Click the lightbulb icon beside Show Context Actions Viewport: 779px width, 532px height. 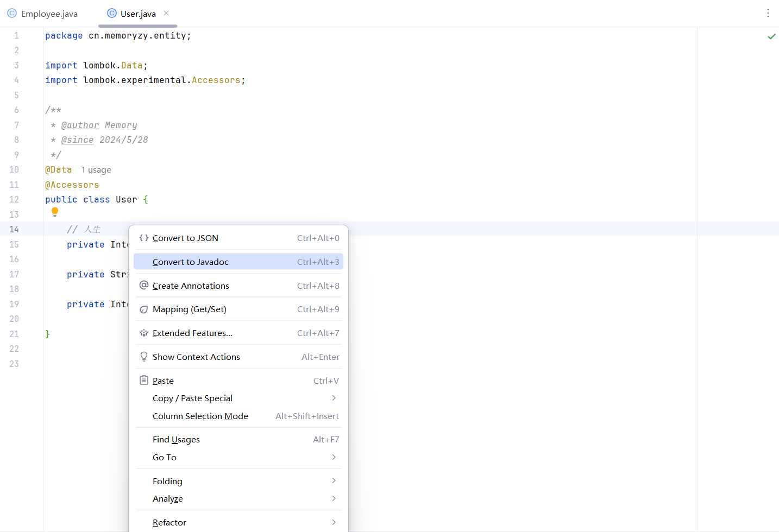143,356
